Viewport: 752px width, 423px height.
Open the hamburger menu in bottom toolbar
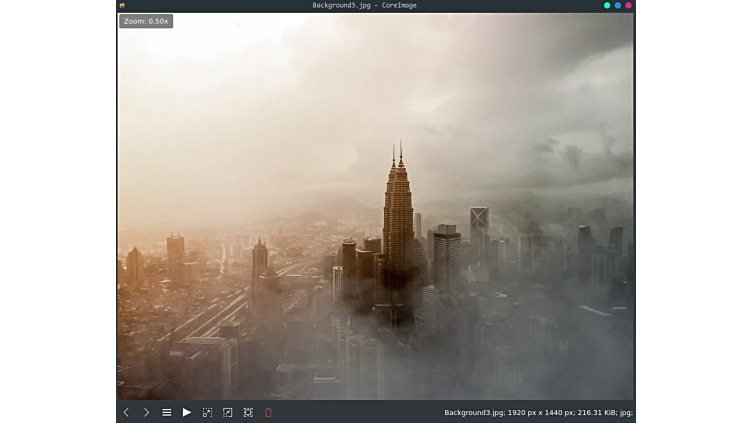point(167,412)
